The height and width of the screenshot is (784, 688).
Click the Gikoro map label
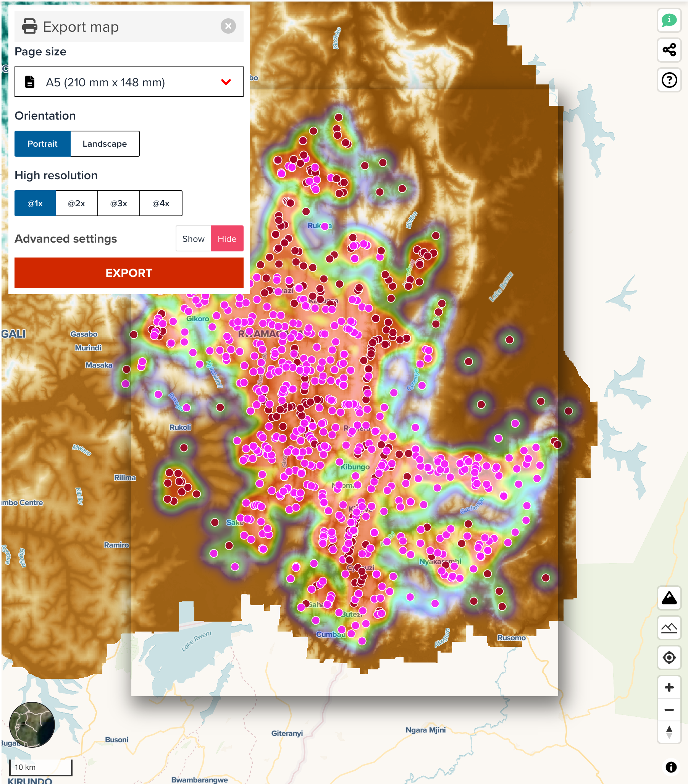198,319
